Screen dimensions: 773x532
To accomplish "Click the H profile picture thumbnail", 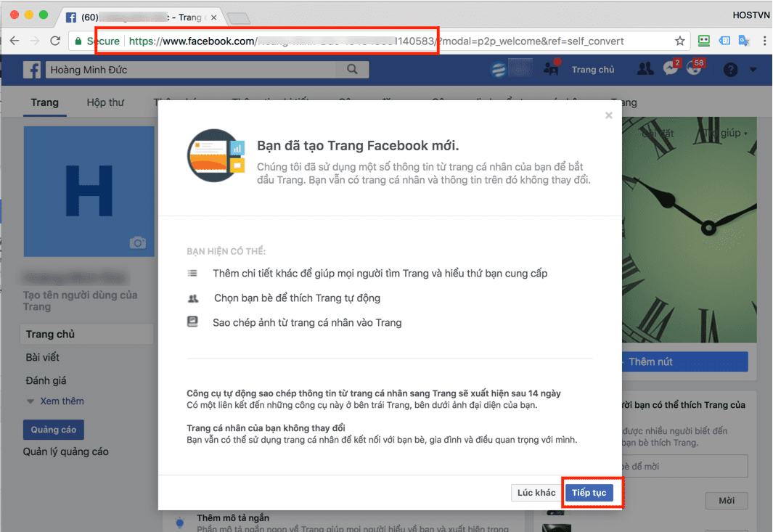I will [89, 192].
